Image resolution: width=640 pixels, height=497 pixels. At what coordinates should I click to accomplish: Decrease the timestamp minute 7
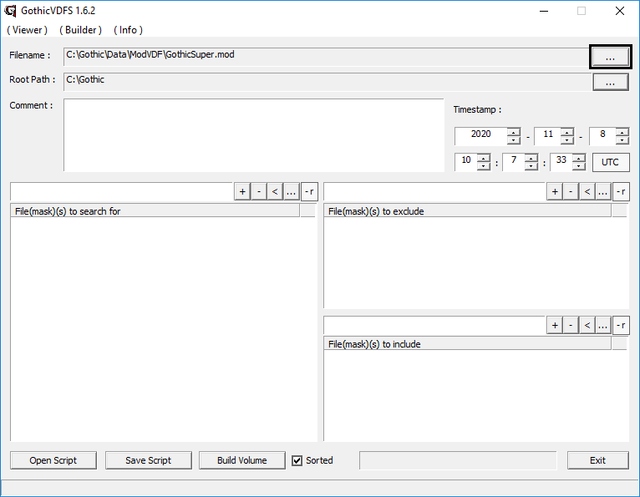531,166
